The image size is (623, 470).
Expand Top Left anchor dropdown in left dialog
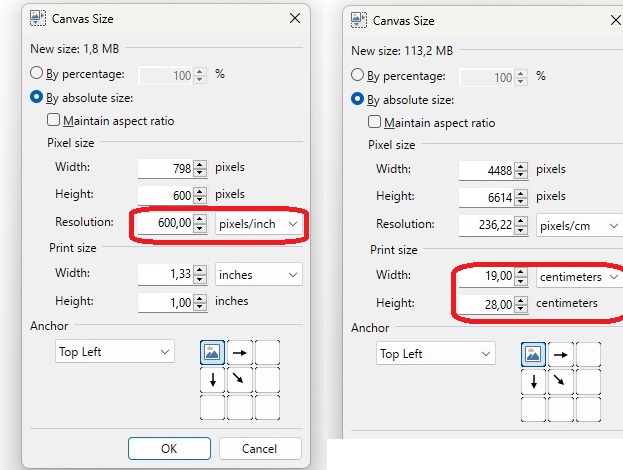[x=115, y=351]
